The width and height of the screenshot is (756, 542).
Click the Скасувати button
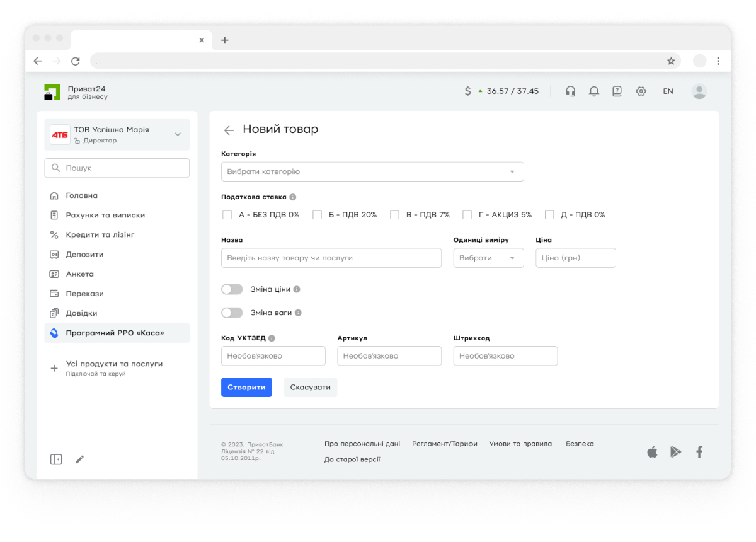(x=310, y=387)
